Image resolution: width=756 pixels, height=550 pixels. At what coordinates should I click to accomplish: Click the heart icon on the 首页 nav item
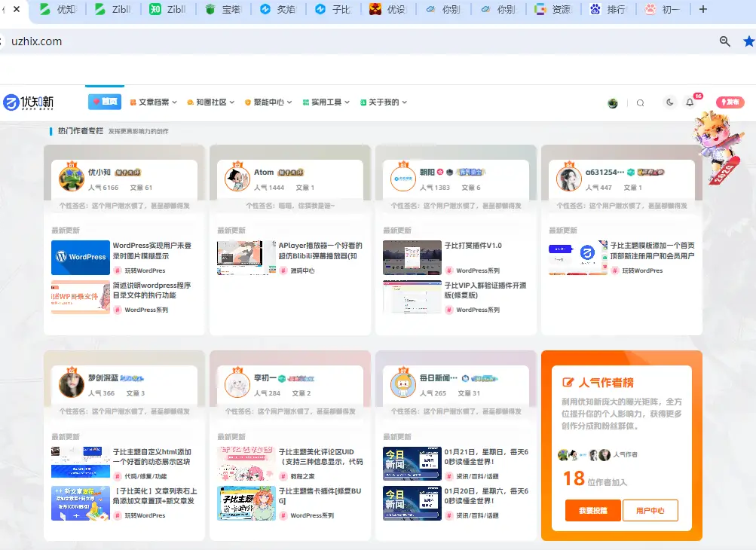click(95, 102)
